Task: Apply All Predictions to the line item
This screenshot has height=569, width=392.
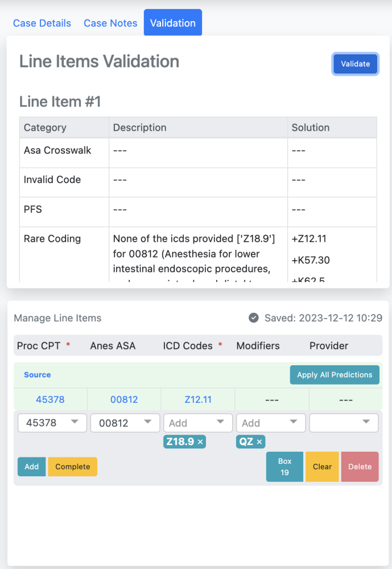Action: (x=335, y=374)
